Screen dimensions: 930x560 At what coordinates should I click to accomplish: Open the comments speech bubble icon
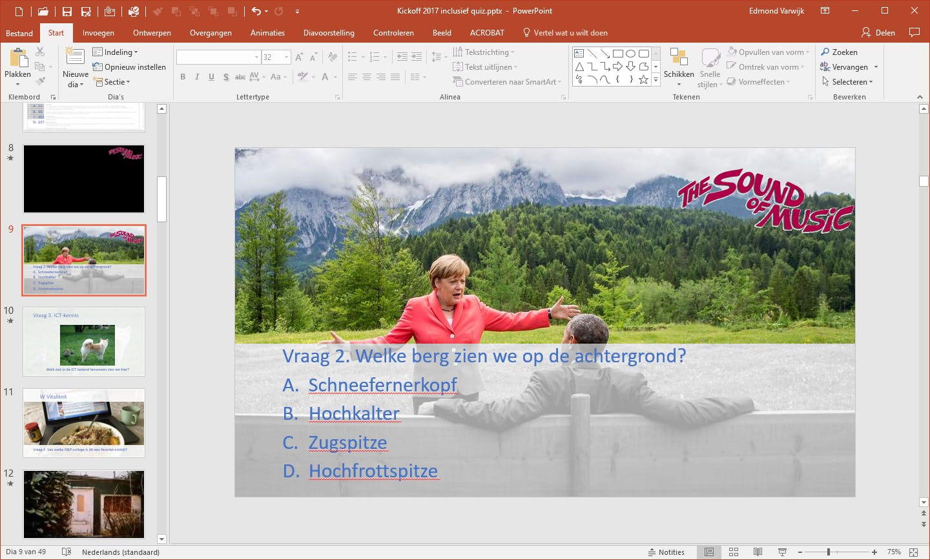click(914, 32)
